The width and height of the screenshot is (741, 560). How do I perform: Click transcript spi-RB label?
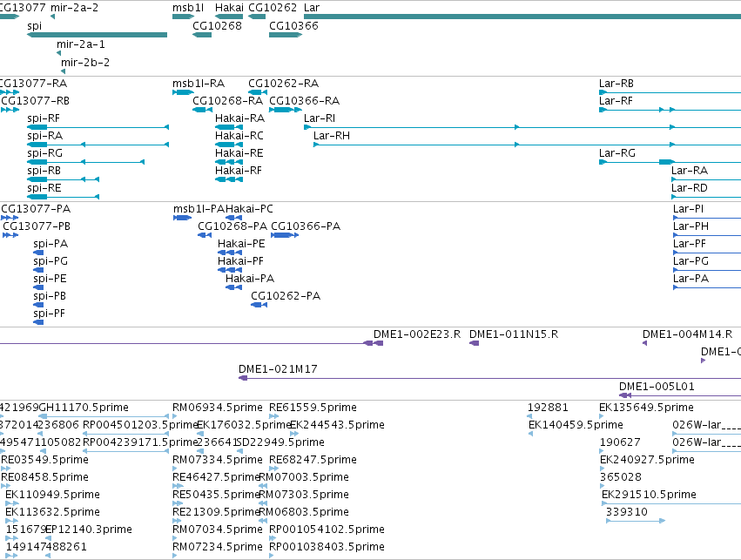[44, 171]
